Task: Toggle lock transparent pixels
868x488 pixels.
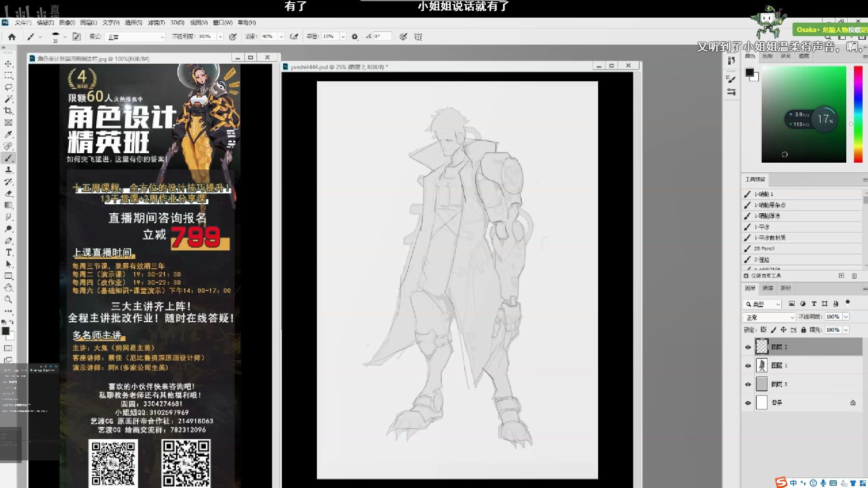Action: coord(764,330)
